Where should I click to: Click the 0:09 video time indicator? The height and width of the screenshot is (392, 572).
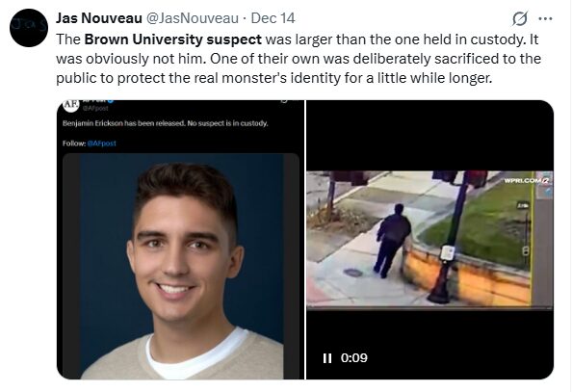[x=353, y=358]
